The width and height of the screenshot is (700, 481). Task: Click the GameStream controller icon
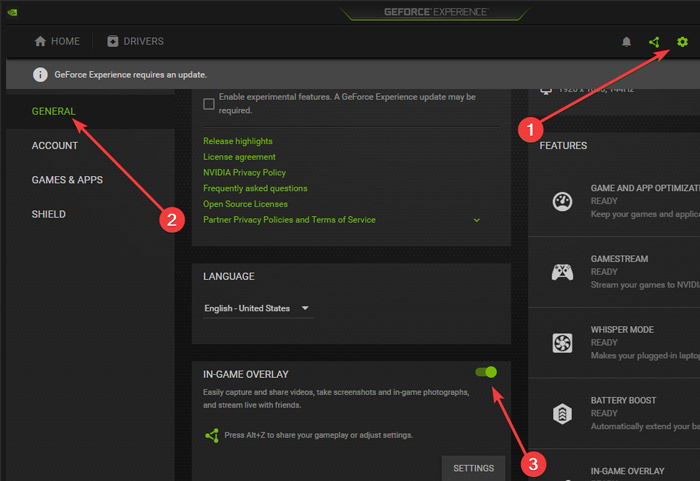[x=562, y=272]
